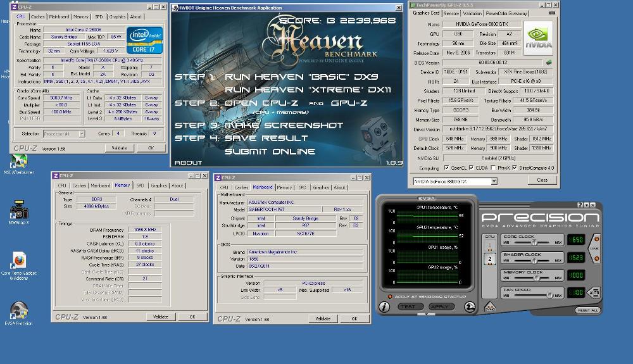Click OK in CPU-Z Memory window
633x364 pixels.
point(192,317)
